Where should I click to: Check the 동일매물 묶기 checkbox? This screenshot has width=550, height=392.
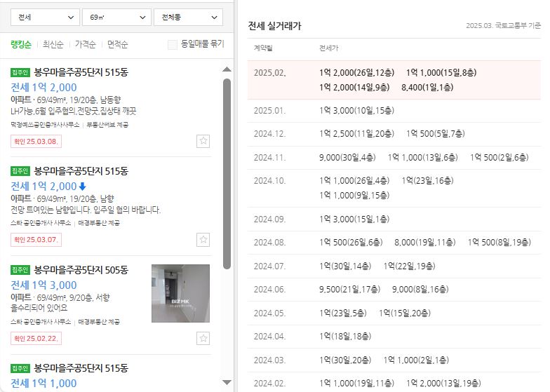coord(173,45)
